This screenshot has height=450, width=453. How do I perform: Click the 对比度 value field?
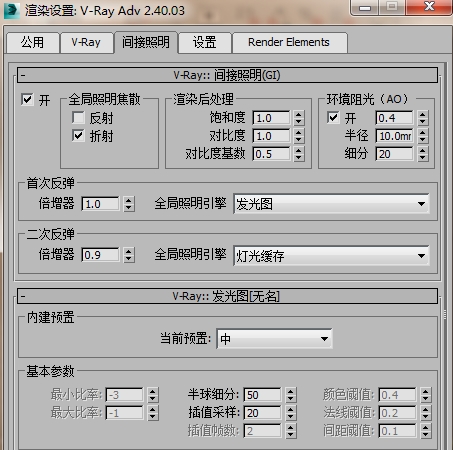tap(271, 136)
